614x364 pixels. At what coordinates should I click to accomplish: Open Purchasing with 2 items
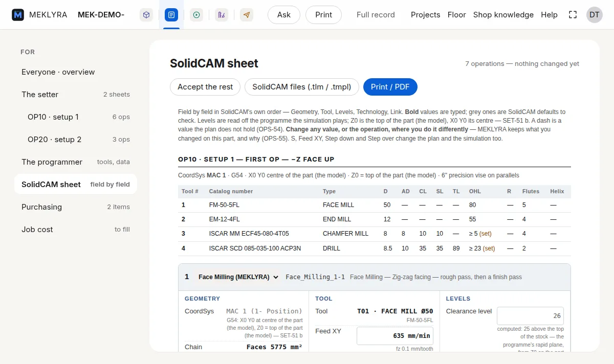tap(76, 207)
